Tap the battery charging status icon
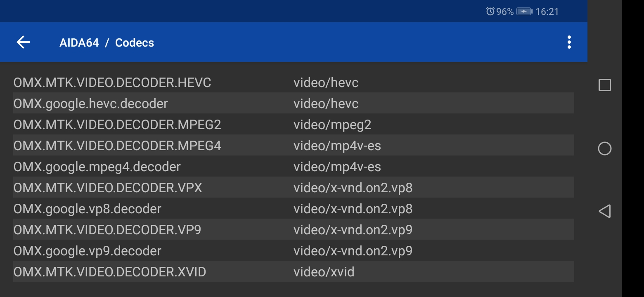 pyautogui.click(x=524, y=12)
